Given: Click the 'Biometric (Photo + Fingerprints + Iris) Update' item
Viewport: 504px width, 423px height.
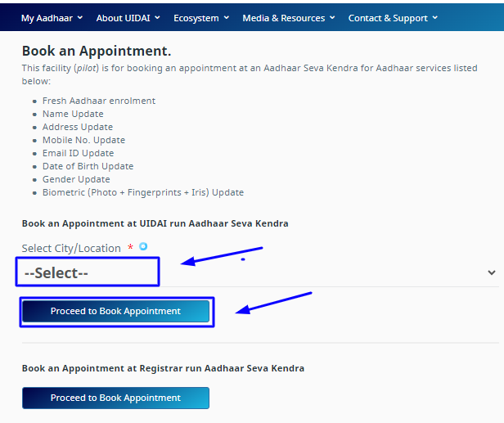Looking at the screenshot, I should coord(143,192).
